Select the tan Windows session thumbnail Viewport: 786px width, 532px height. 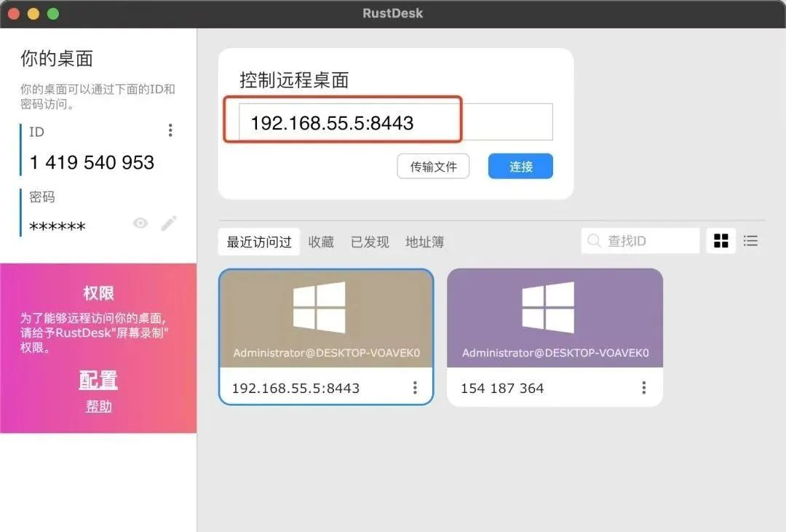pos(326,319)
